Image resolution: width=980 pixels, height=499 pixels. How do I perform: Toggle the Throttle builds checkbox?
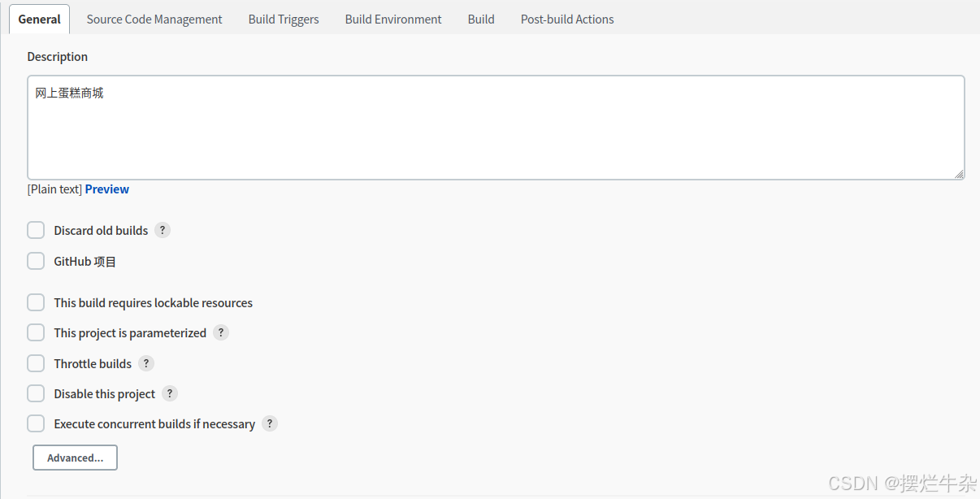(x=36, y=363)
